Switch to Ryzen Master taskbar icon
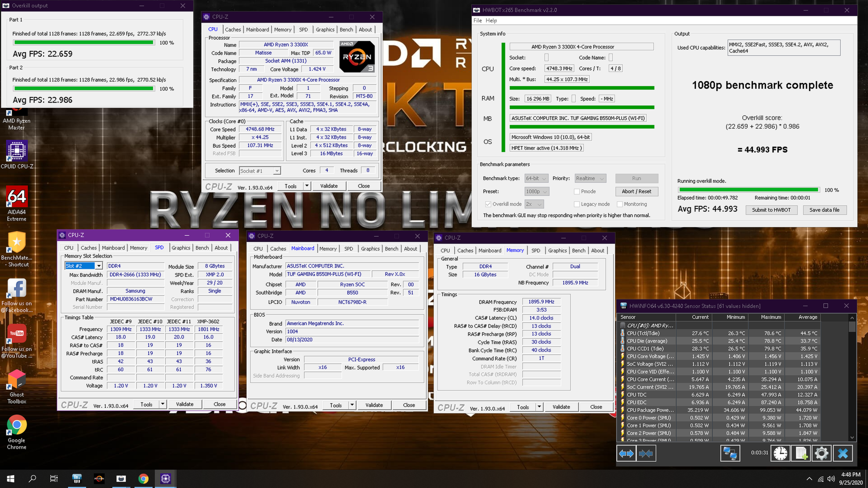The image size is (868, 488). 99,479
